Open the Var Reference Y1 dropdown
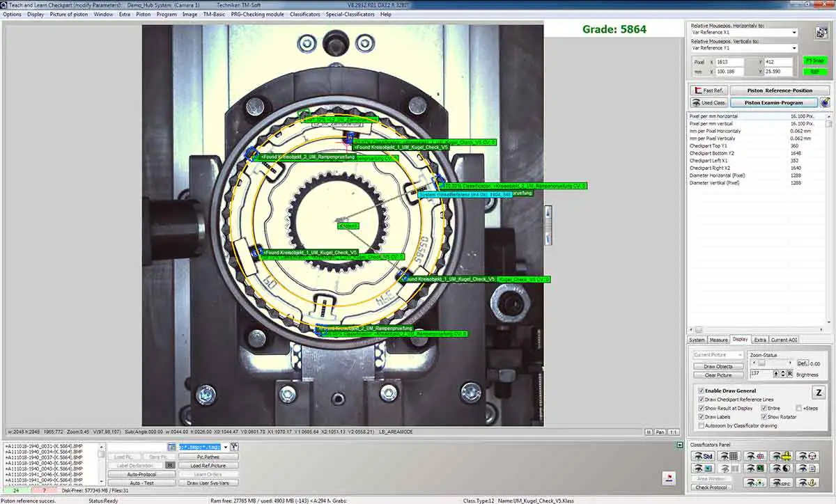 [x=744, y=48]
